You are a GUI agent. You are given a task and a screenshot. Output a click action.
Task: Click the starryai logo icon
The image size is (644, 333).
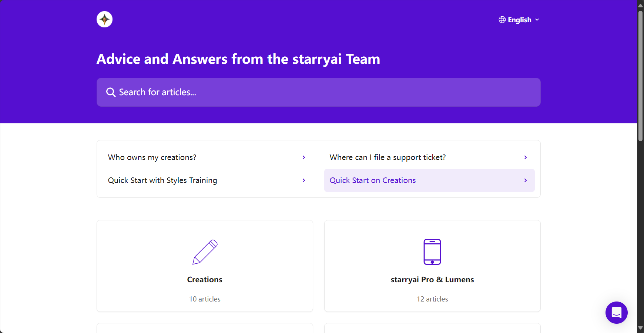tap(104, 19)
